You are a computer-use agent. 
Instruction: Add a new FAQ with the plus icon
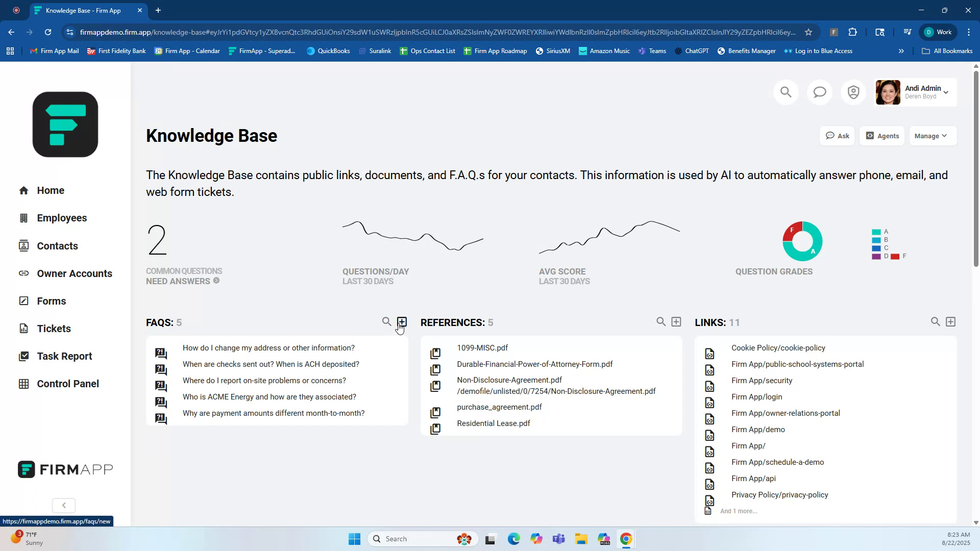tap(402, 321)
